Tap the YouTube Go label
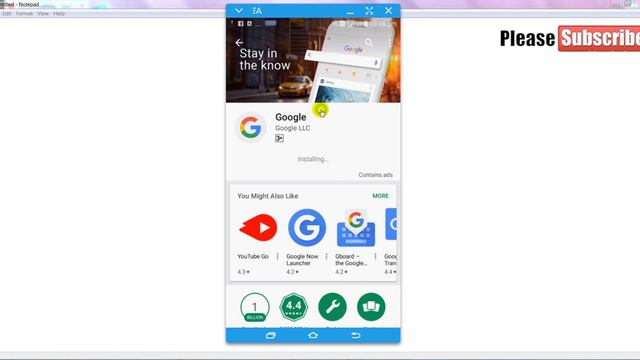 pyautogui.click(x=253, y=256)
